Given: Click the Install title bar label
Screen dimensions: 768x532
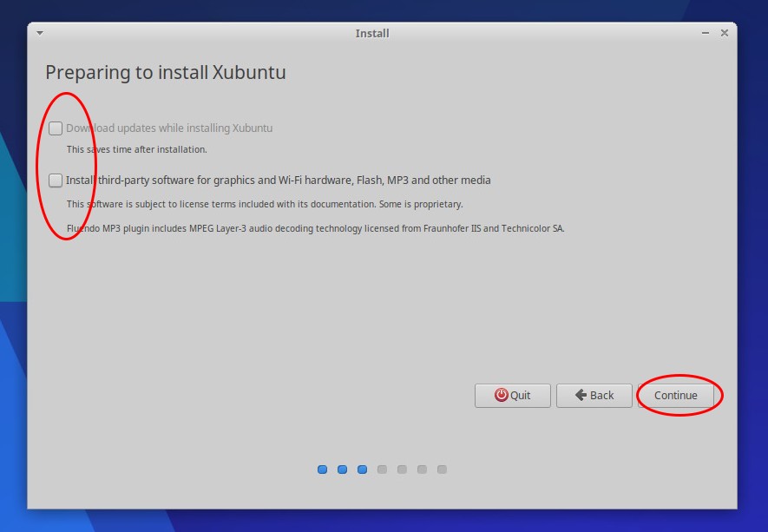Looking at the screenshot, I should click(x=372, y=33).
